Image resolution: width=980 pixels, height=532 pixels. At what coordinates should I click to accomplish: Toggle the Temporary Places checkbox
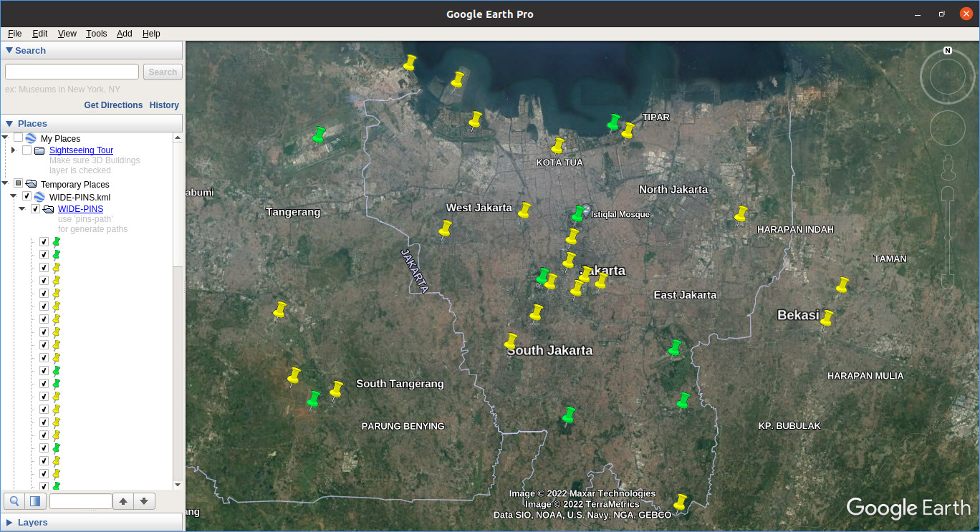(x=19, y=183)
